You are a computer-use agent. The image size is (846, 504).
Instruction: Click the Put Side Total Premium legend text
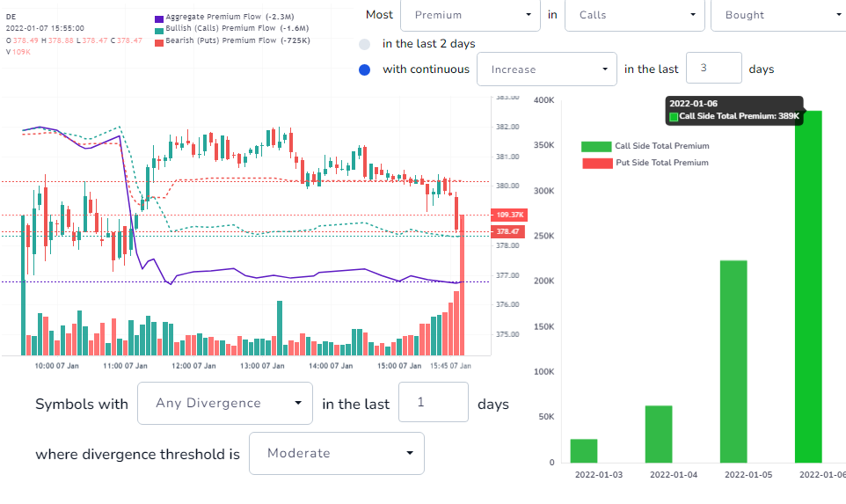point(662,163)
